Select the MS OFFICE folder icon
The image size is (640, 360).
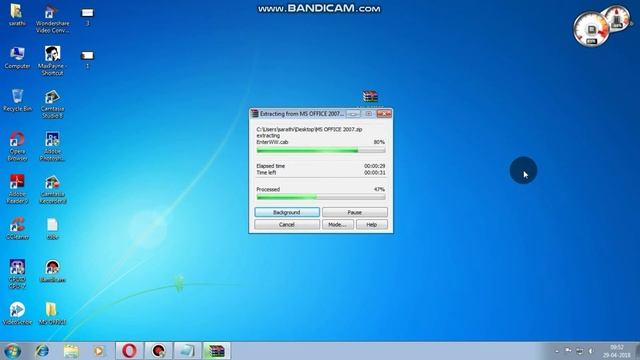pos(52,313)
